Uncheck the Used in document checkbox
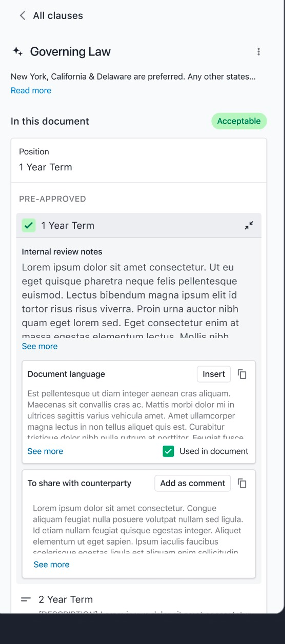 pos(168,451)
